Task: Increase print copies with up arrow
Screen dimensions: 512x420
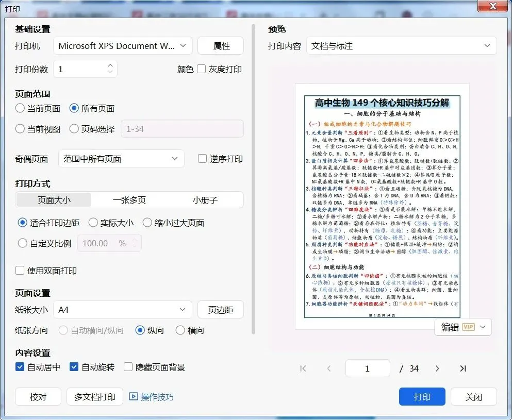Action: pos(110,65)
